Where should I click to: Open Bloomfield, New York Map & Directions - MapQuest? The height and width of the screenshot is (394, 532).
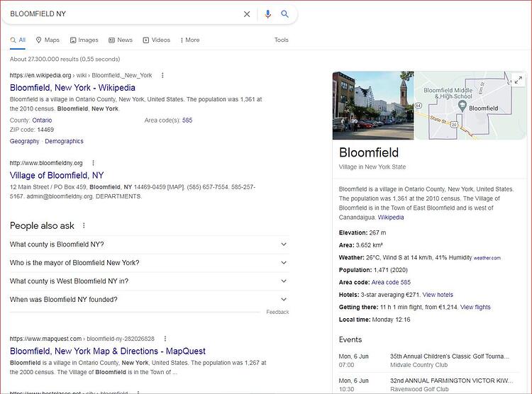pyautogui.click(x=108, y=351)
